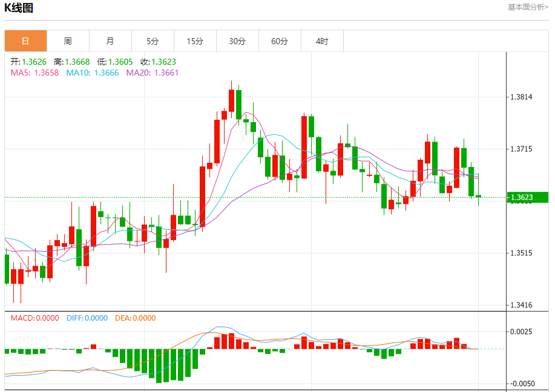Click the 低 1.3605 low value

pyautogui.click(x=115, y=62)
